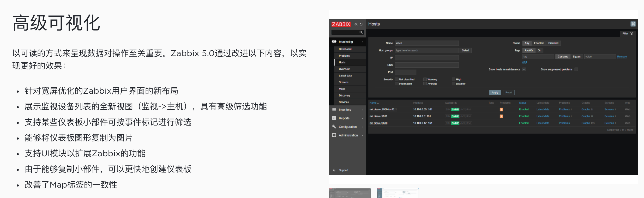Click the Reports chart icon
Image resolution: width=644 pixels, height=198 pixels.
[x=334, y=118]
